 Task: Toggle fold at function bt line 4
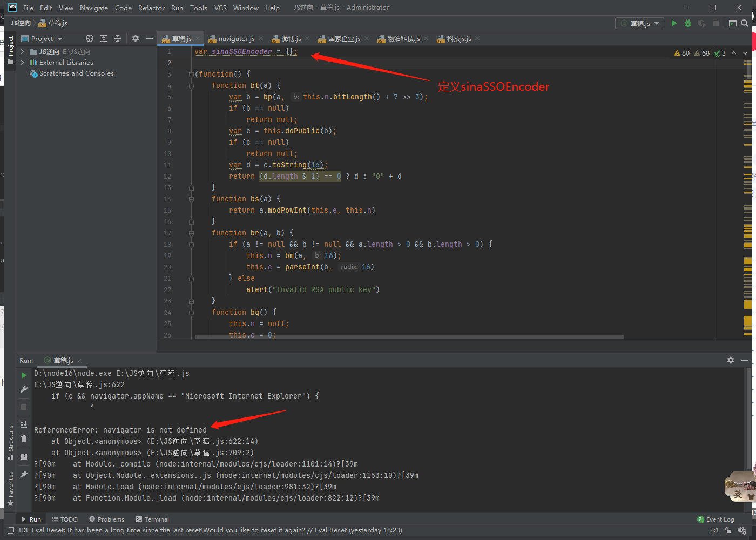(191, 85)
